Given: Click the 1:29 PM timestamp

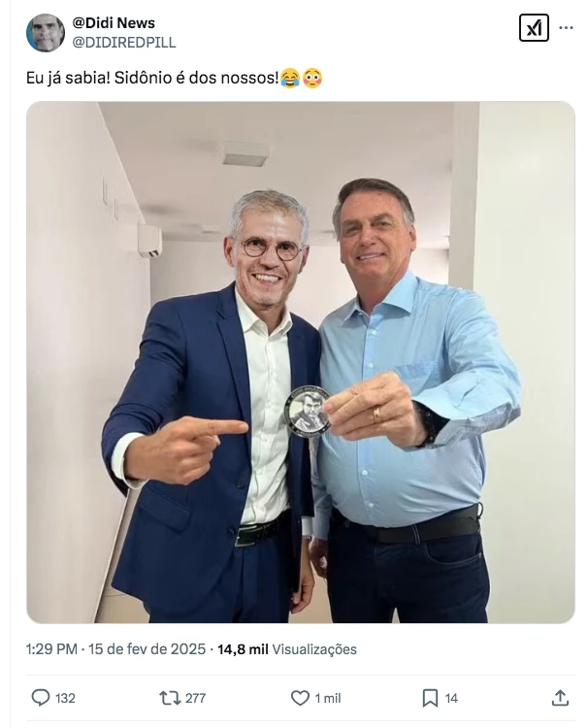Looking at the screenshot, I should click(51, 649).
